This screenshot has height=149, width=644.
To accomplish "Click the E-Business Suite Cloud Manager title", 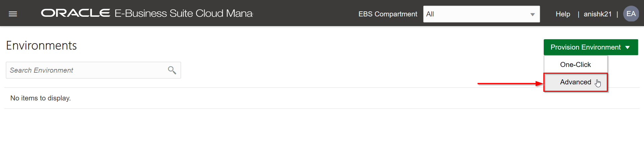I will coord(183,13).
